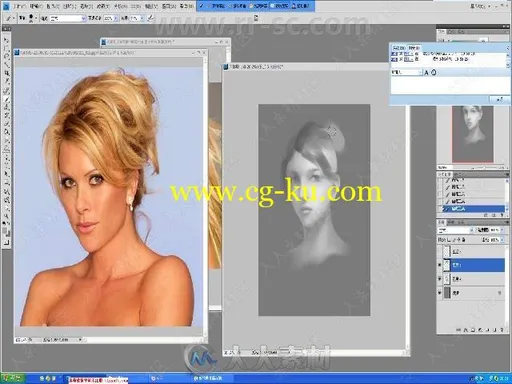The height and width of the screenshot is (384, 512).
Task: Click the selected layer's thumbnail
Action: (447, 265)
